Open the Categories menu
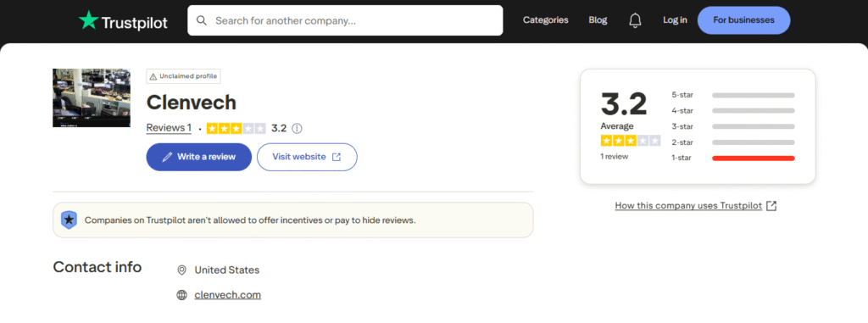 (x=545, y=20)
